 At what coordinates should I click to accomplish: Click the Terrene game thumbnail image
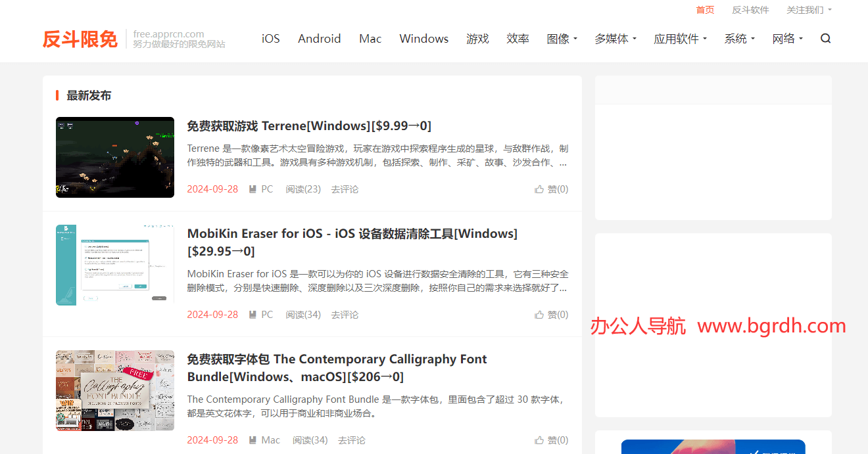pos(114,157)
